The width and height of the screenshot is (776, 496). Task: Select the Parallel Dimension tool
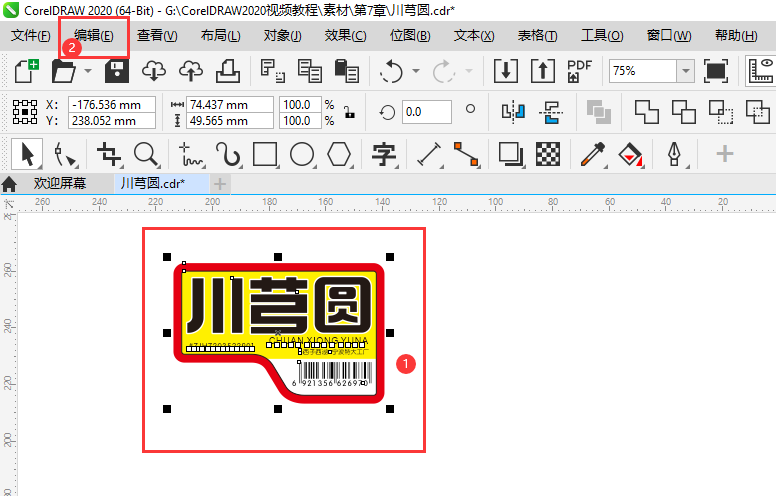point(430,154)
